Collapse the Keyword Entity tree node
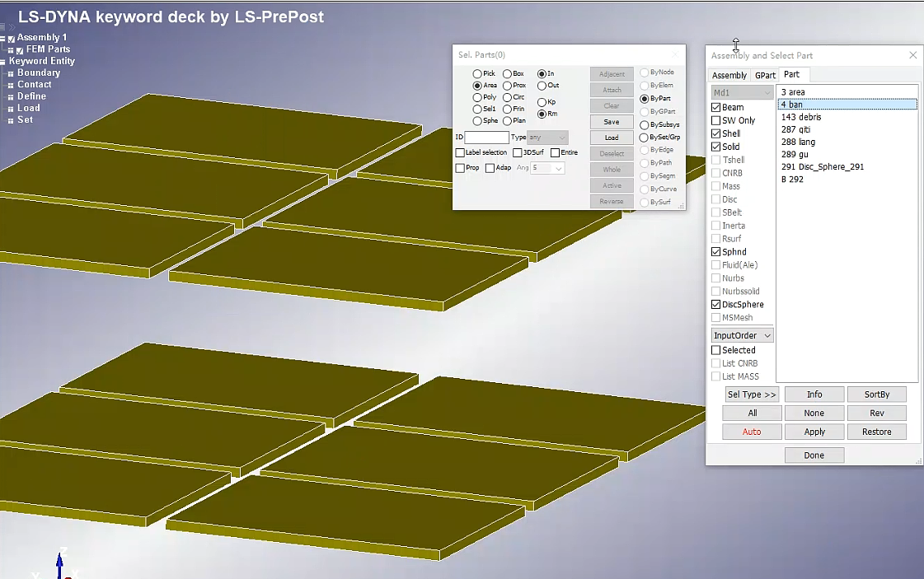Screen dimensions: 924x579 pos(3,62)
